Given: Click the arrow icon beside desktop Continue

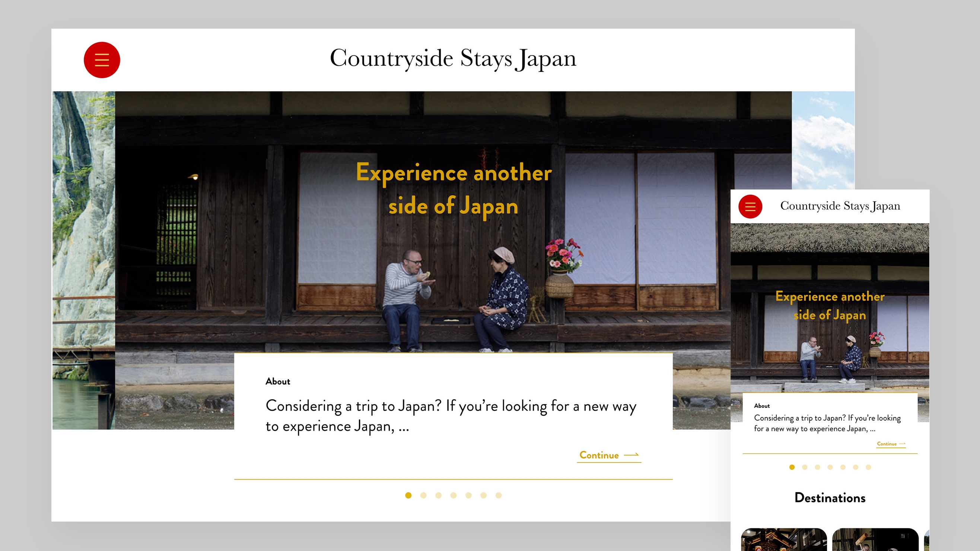Looking at the screenshot, I should click(x=631, y=455).
